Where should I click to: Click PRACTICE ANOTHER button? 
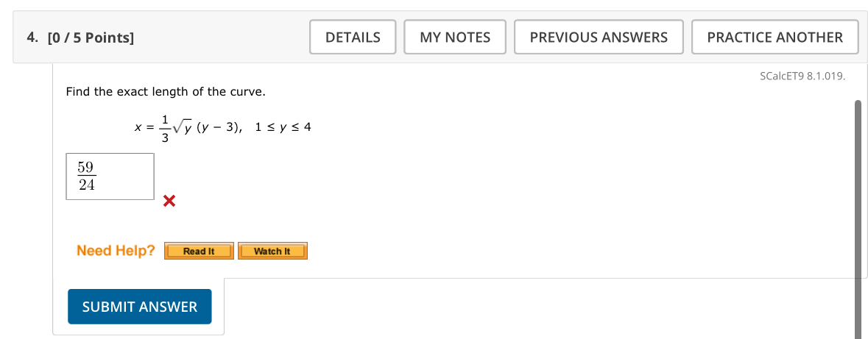pos(775,37)
